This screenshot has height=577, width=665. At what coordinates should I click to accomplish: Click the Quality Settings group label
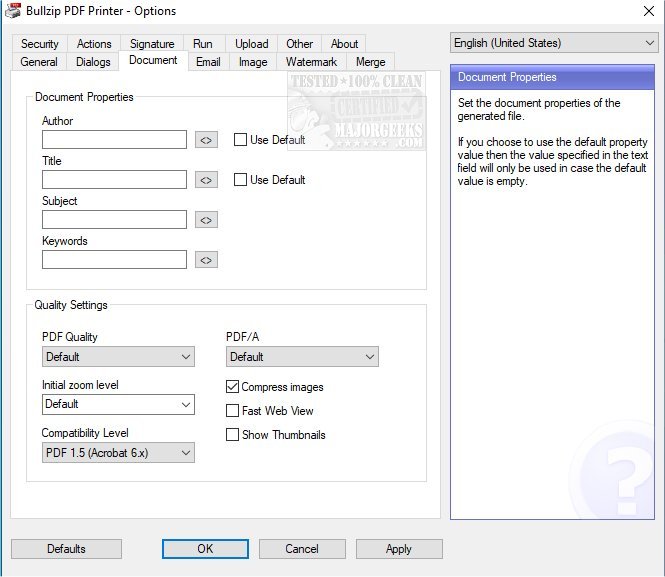pos(71,305)
